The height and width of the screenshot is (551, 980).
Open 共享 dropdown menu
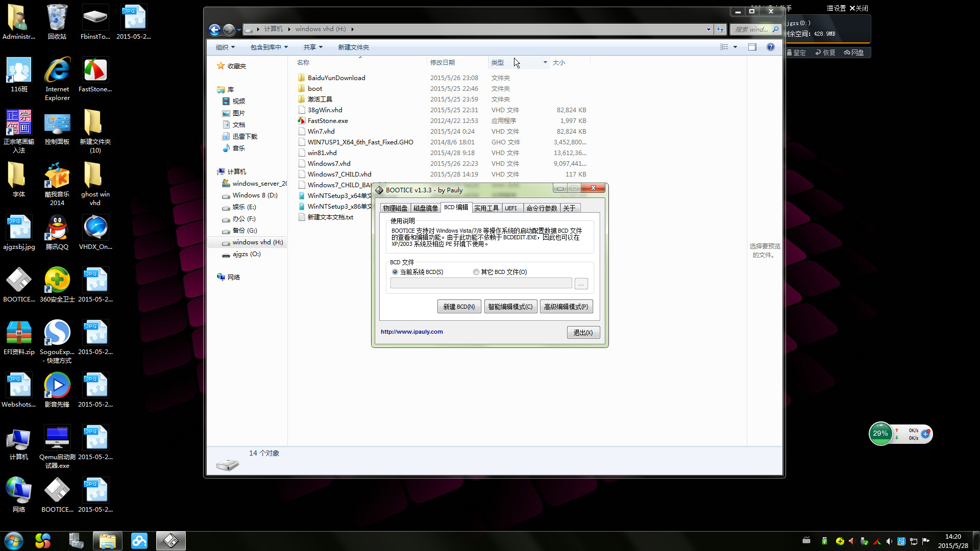(x=313, y=47)
